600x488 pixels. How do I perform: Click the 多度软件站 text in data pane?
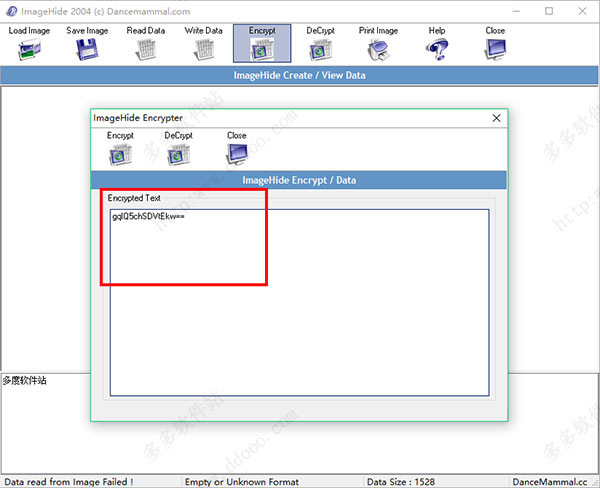click(x=24, y=380)
